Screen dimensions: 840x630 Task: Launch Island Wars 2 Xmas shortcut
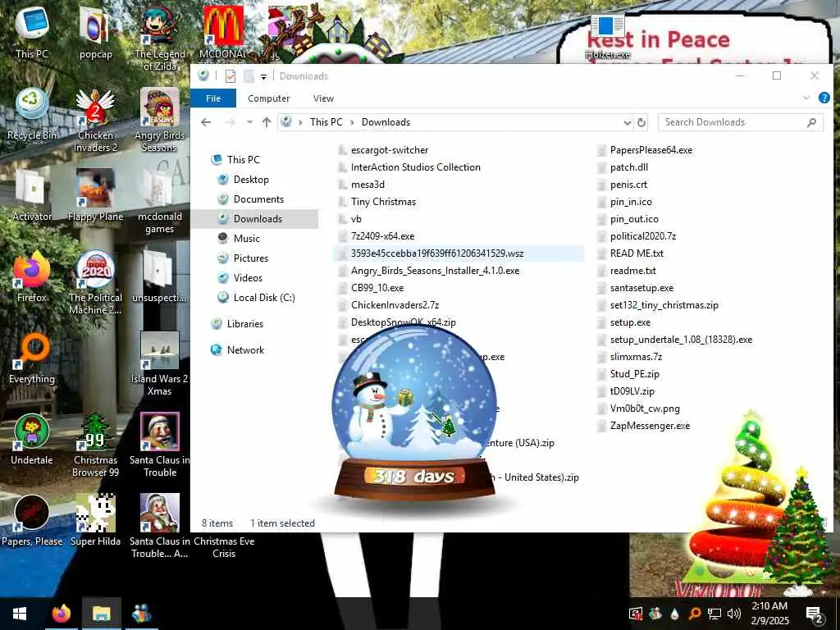point(159,364)
